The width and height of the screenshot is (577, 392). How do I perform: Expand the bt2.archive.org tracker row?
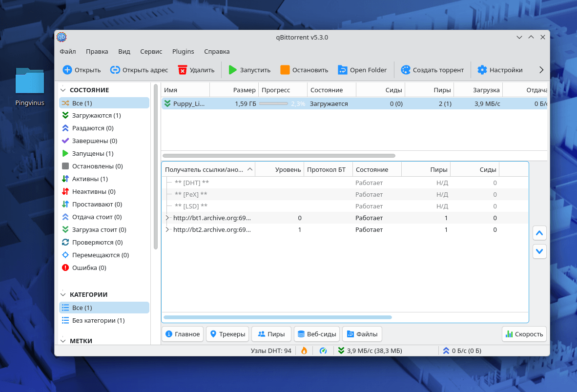click(x=167, y=229)
